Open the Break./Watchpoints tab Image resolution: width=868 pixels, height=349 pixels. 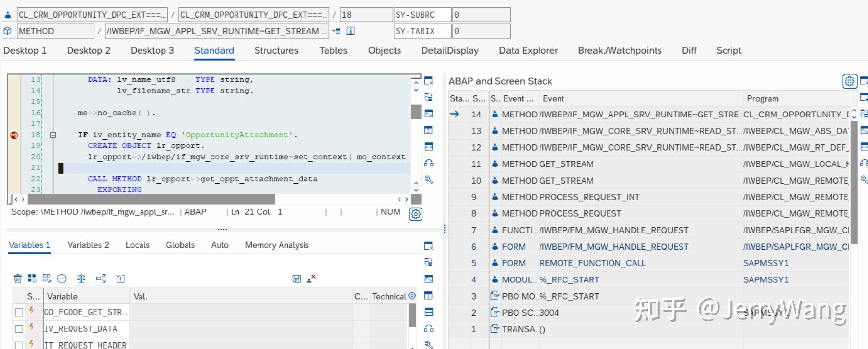(x=619, y=50)
